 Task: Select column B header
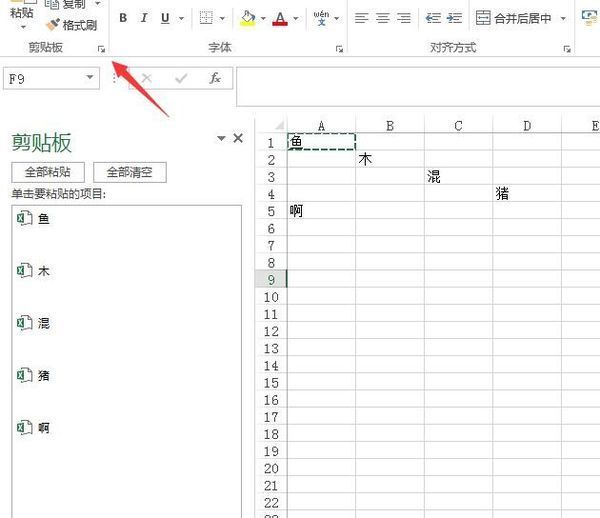coord(390,126)
